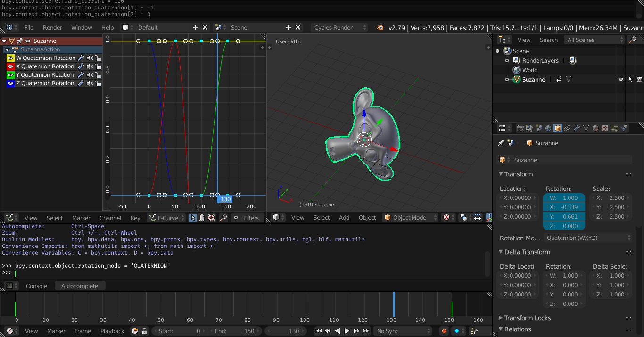Toggle Suzanne renderability camera icon in outliner

tap(639, 80)
